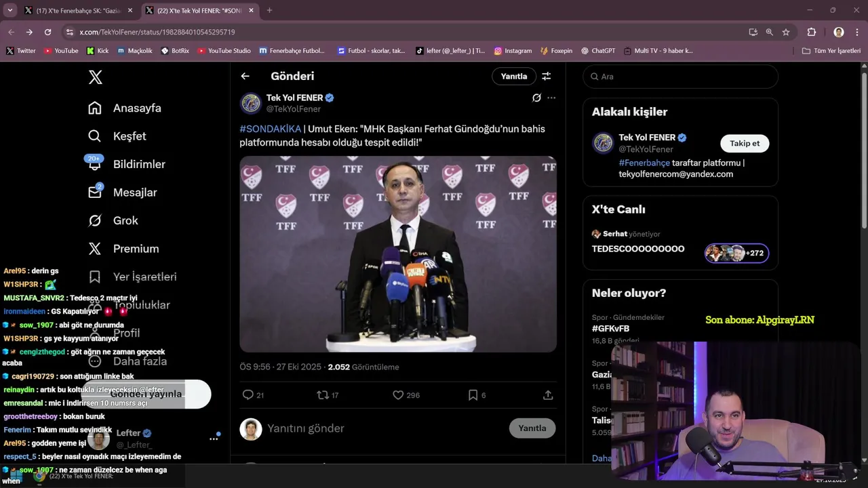The width and height of the screenshot is (868, 488).
Task: Reload the page
Action: point(47,32)
